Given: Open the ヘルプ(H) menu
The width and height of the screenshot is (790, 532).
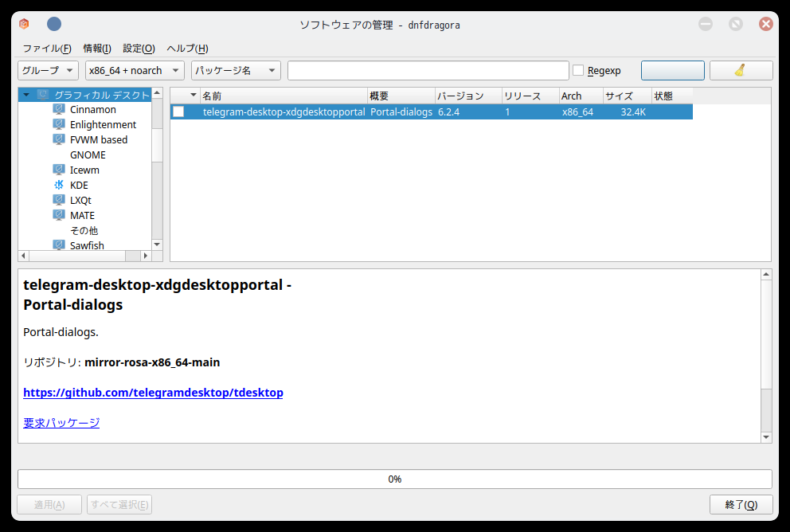Looking at the screenshot, I should tap(187, 49).
